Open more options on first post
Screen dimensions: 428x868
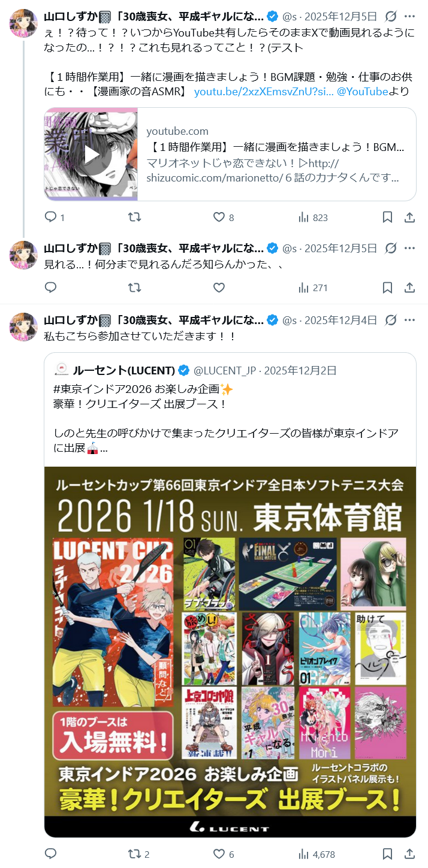[410, 16]
